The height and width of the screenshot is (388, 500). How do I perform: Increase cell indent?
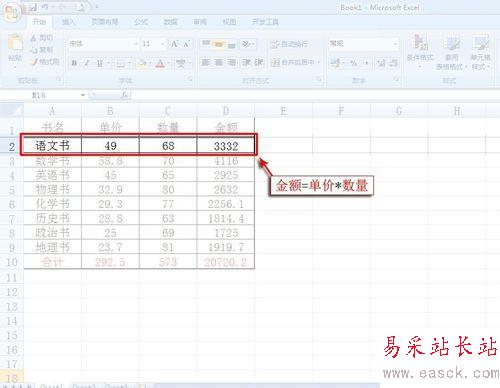pyautogui.click(x=259, y=62)
